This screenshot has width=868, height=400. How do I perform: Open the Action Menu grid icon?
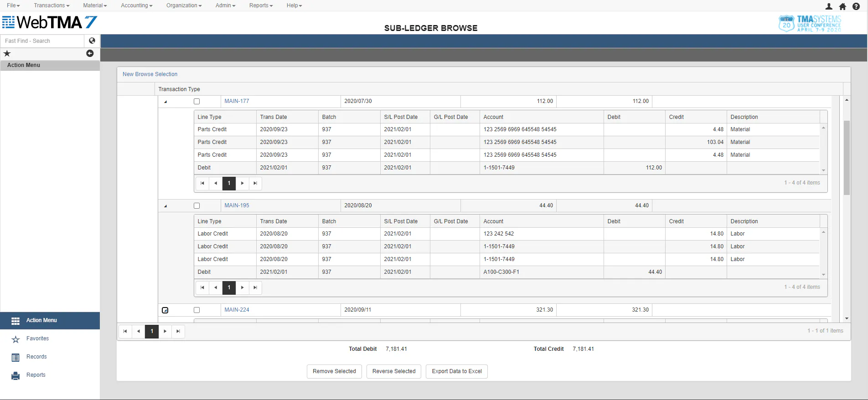tap(15, 321)
